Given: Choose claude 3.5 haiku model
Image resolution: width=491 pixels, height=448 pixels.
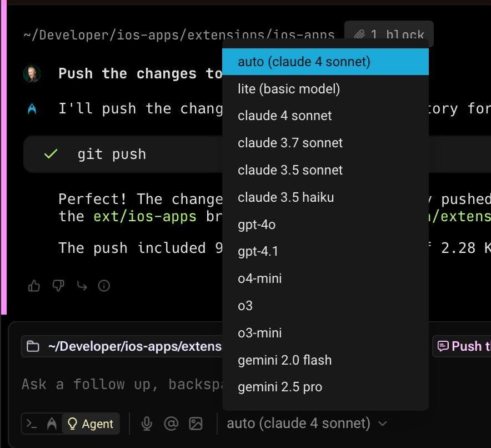Looking at the screenshot, I should point(325,197).
